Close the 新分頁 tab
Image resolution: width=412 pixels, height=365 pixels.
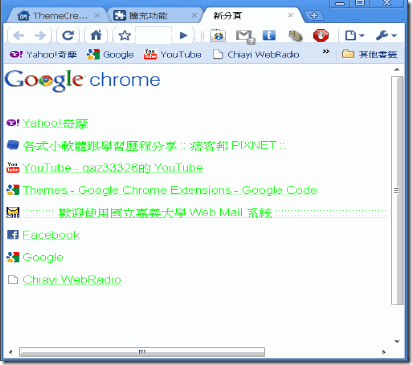[290, 15]
